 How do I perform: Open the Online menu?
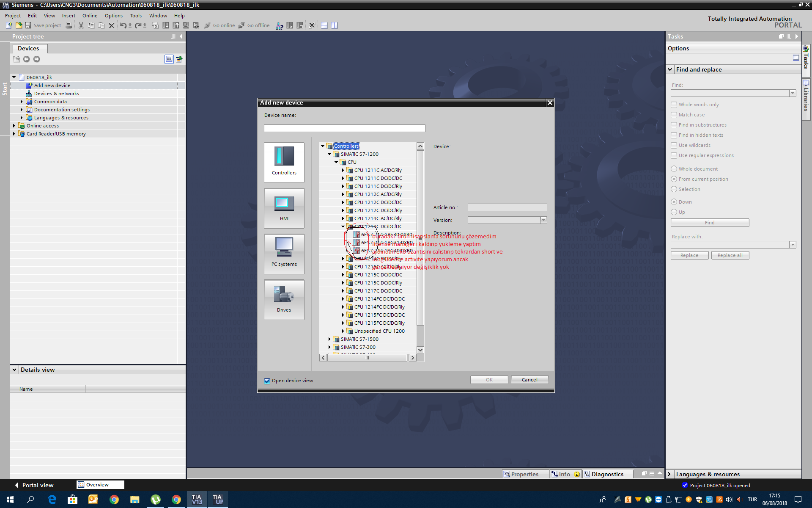pos(90,16)
